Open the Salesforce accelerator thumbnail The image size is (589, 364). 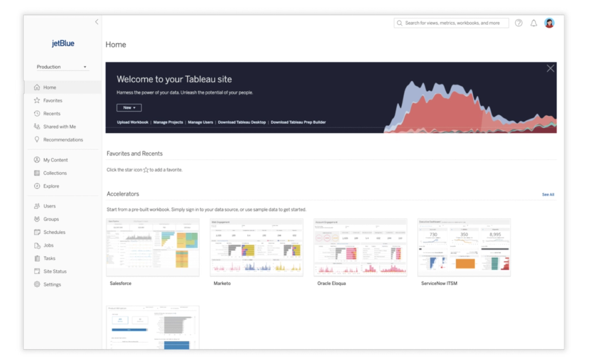point(153,248)
